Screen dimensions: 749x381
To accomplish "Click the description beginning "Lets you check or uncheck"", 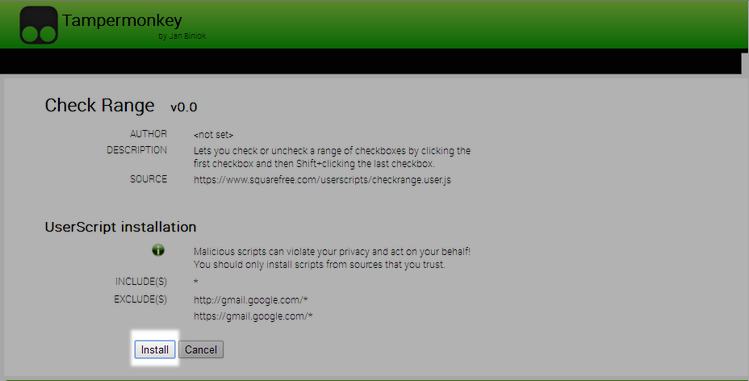I will 332,157.
